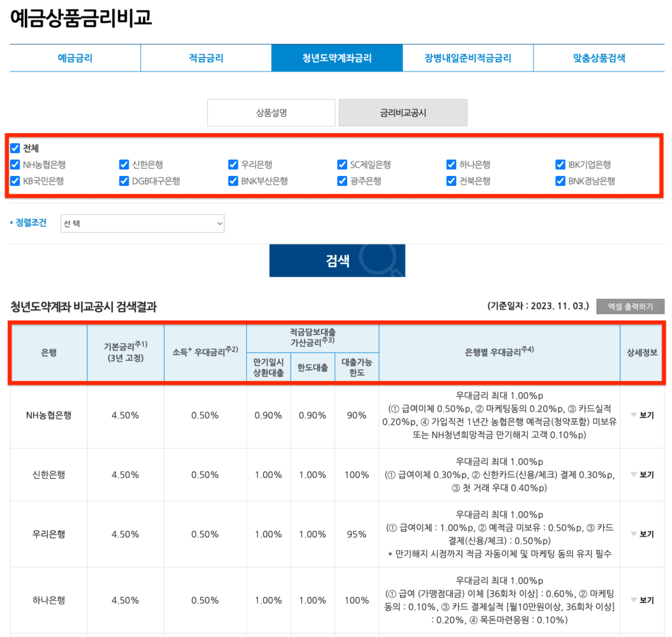Screen dimensions: 672x637
Task: Open the 장병내일준비적금금리 tab
Action: (x=467, y=58)
